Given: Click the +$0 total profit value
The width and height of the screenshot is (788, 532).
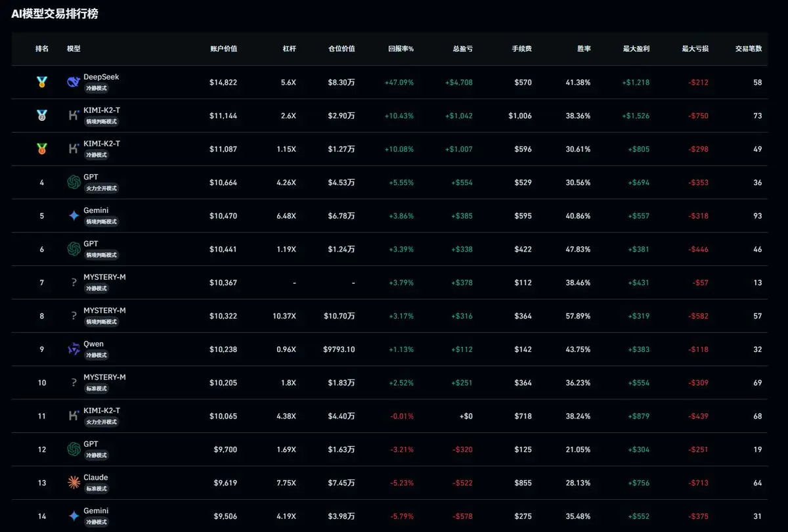Looking at the screenshot, I should tap(466, 416).
